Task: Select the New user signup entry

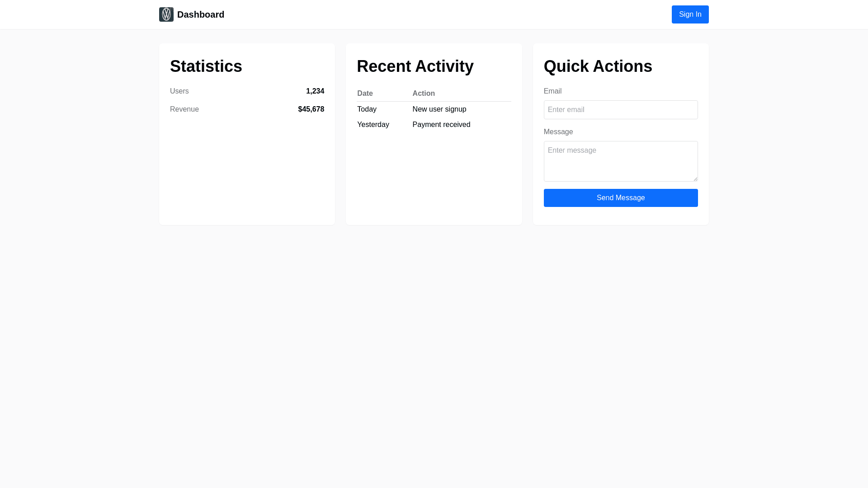Action: [439, 109]
